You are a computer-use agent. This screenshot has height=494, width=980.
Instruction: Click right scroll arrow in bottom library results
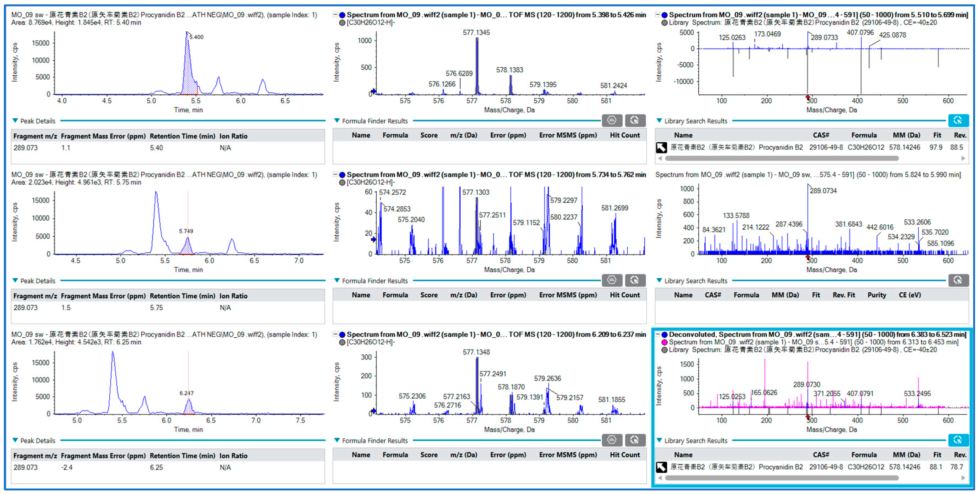pyautogui.click(x=963, y=478)
